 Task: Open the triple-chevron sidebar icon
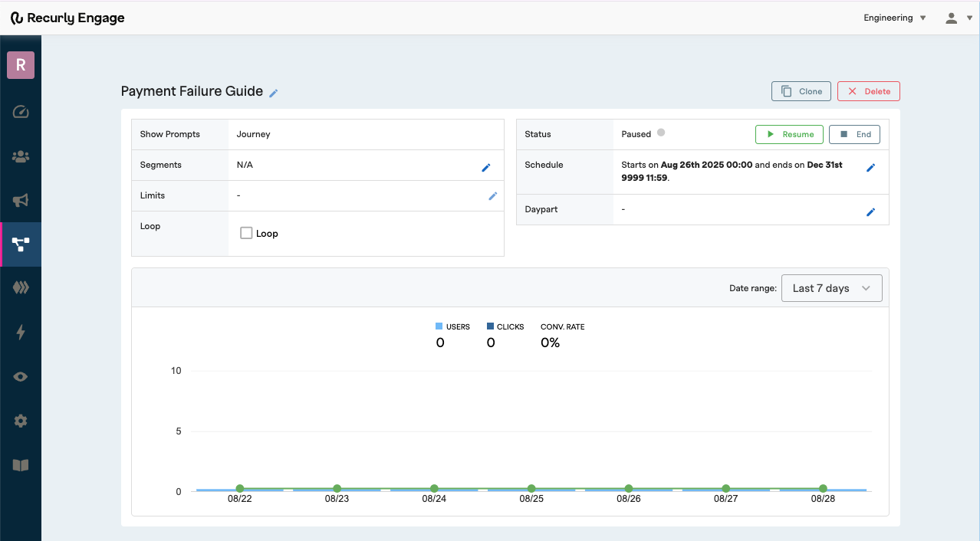coord(21,287)
